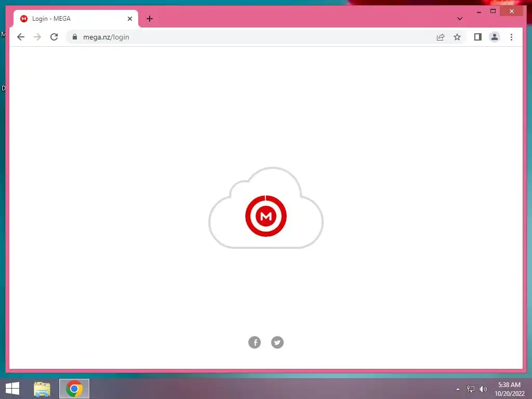This screenshot has width=532, height=399.
Task: Bookmark this tab with star icon
Action: (x=457, y=37)
